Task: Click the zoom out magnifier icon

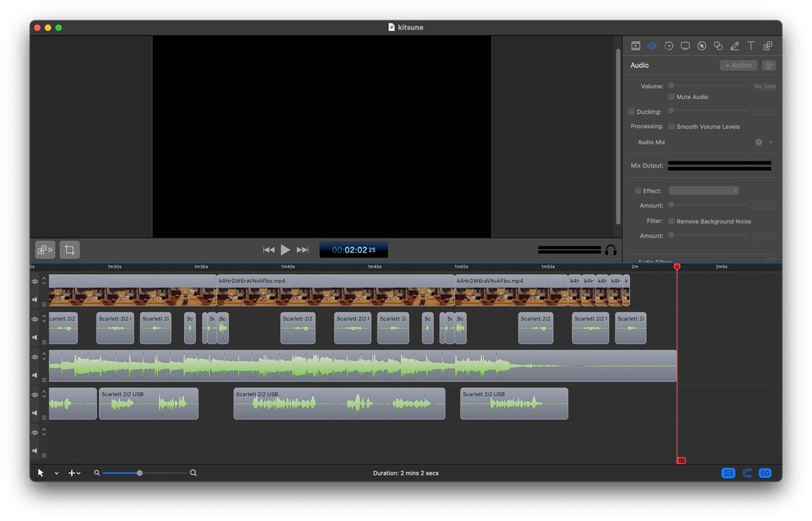Action: click(97, 473)
